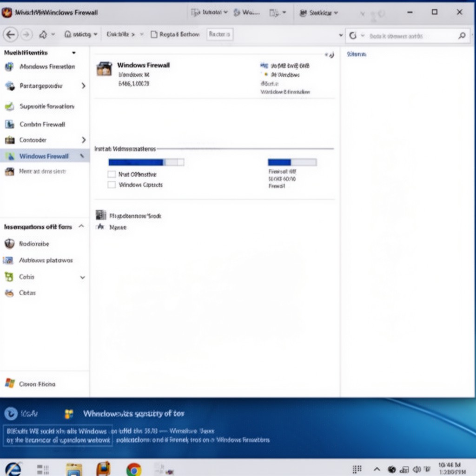Expand the Cobis chevron

[82, 277]
